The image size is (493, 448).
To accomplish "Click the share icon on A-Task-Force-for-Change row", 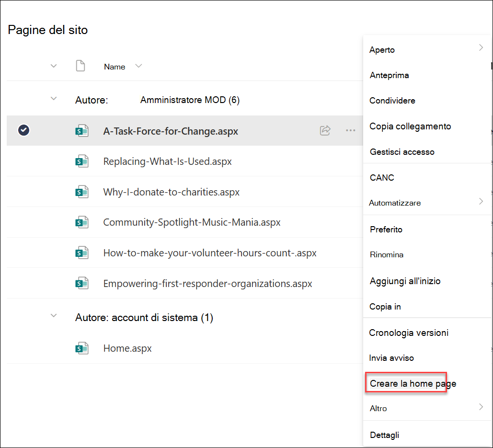I will click(x=325, y=130).
